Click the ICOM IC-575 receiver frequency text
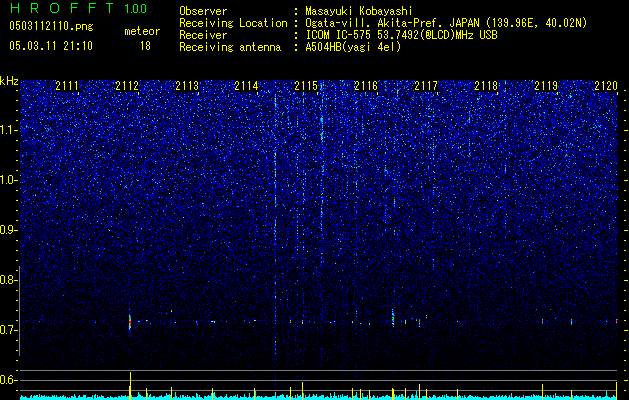Image resolution: width=629 pixels, height=400 pixels. pyautogui.click(x=401, y=35)
